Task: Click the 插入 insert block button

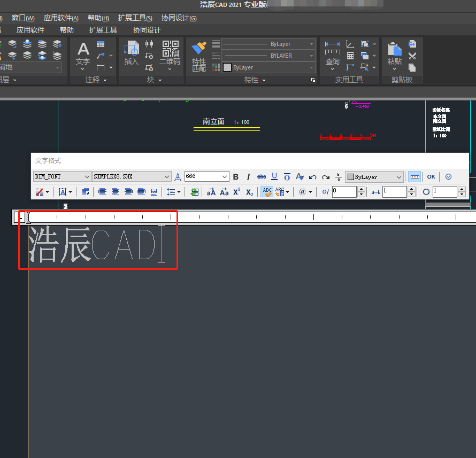Action: point(132,53)
